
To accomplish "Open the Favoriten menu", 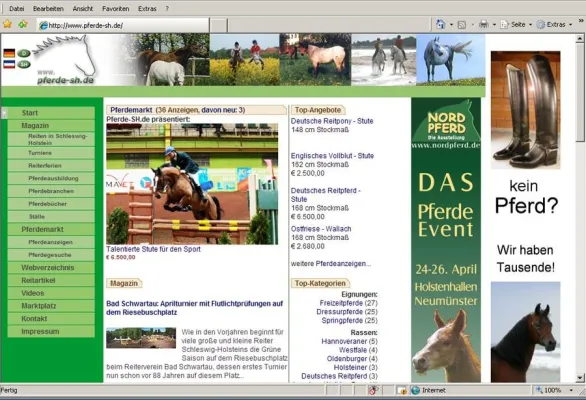I will click(115, 9).
